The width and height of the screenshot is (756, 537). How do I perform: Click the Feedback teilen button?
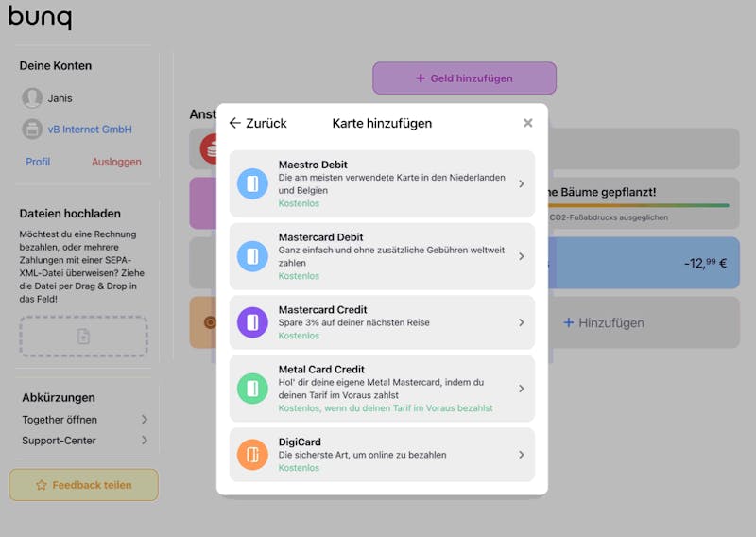[83, 485]
